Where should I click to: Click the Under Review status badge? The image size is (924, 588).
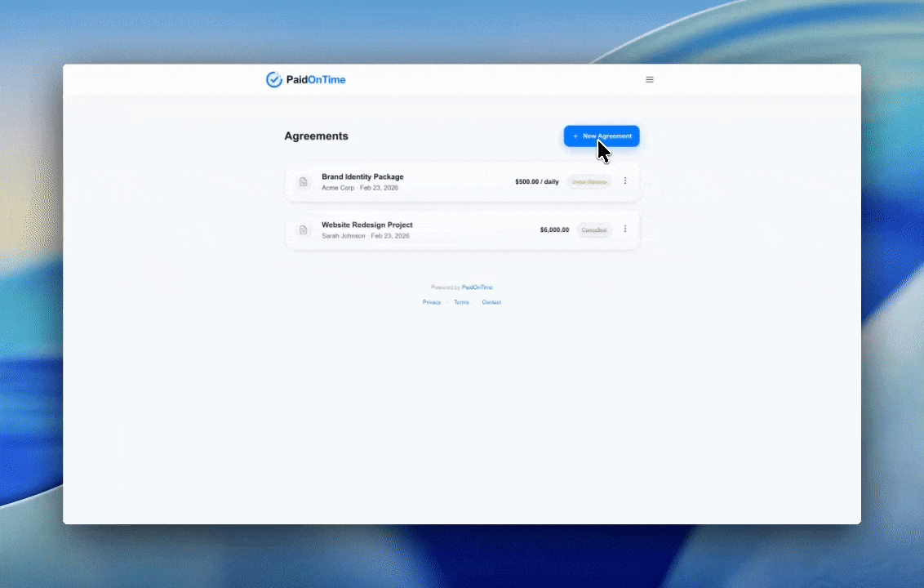589,182
